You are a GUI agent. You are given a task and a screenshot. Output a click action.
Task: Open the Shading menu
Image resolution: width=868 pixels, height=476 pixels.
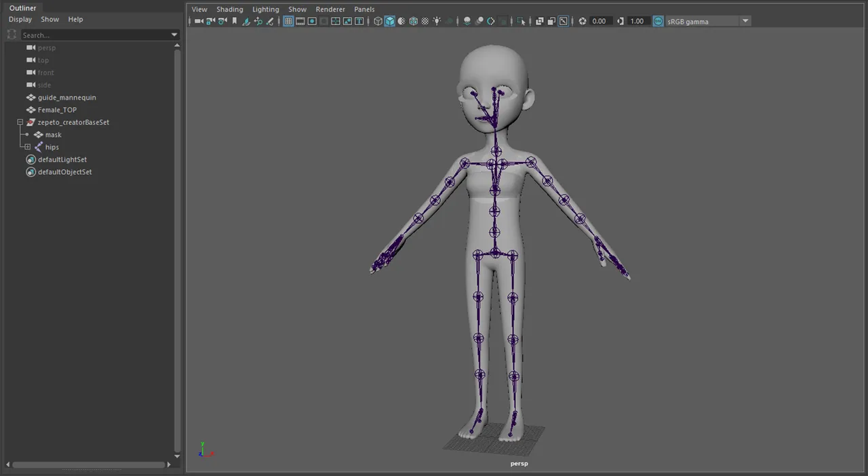[x=229, y=9]
